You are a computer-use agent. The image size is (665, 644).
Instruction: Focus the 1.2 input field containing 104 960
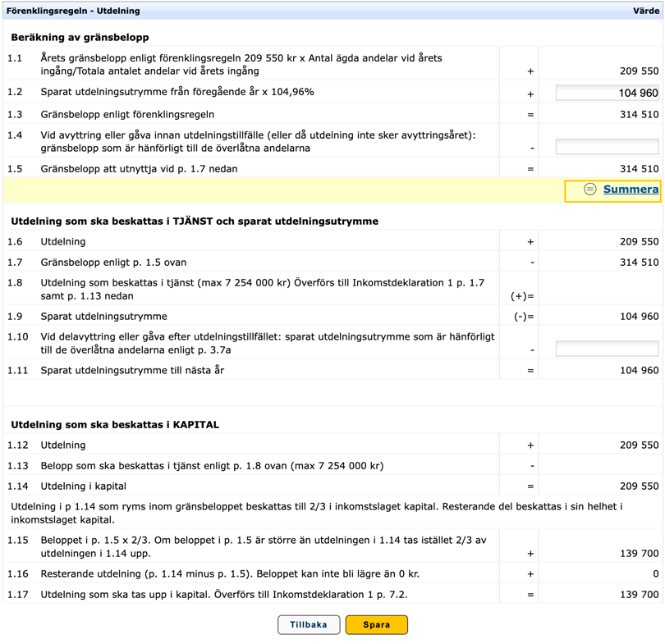click(x=608, y=93)
